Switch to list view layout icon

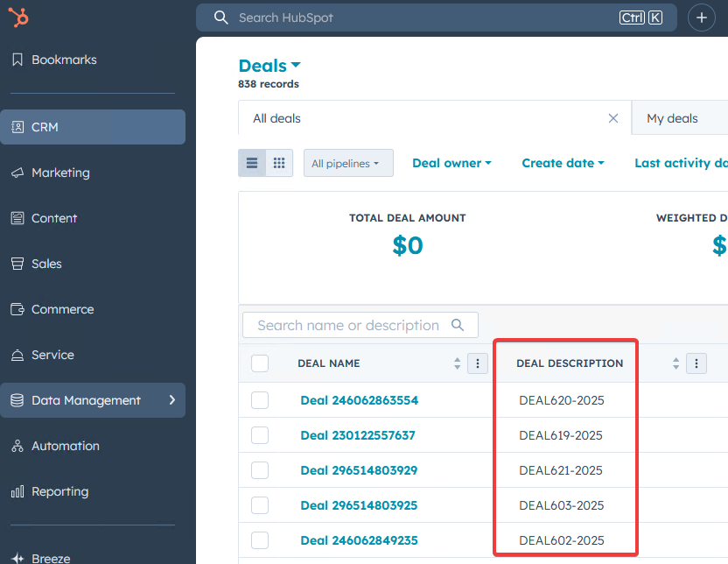pos(252,163)
